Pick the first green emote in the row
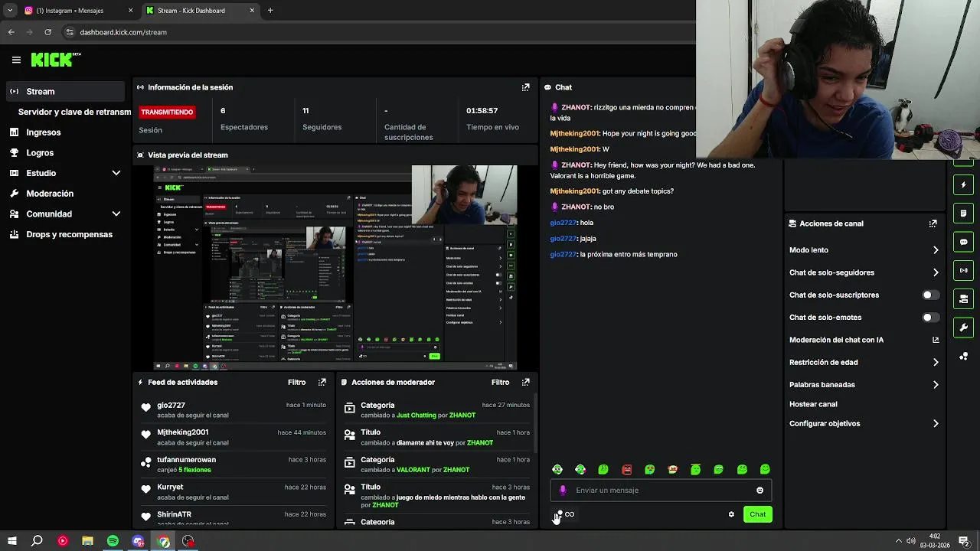Screen dimensions: 980x551 pos(557,469)
